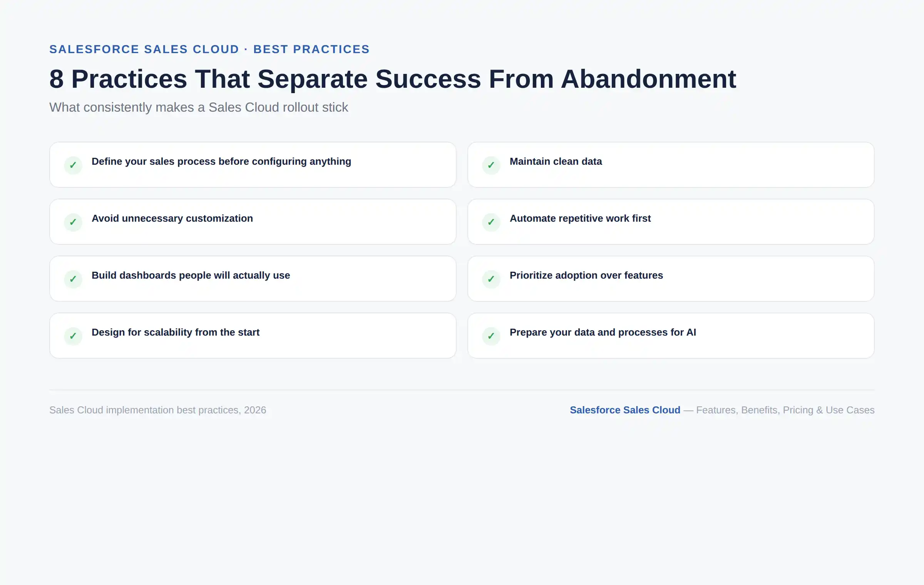The width and height of the screenshot is (924, 585).
Task: Open the Salesforce Sales Cloud footer link
Action: [625, 410]
